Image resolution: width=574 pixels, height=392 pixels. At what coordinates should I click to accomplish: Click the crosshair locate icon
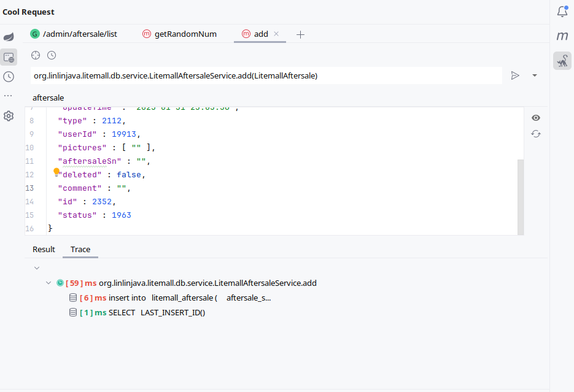coord(36,55)
